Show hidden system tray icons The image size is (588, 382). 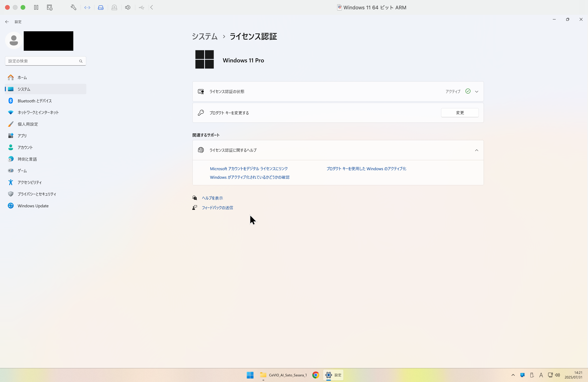(513, 375)
